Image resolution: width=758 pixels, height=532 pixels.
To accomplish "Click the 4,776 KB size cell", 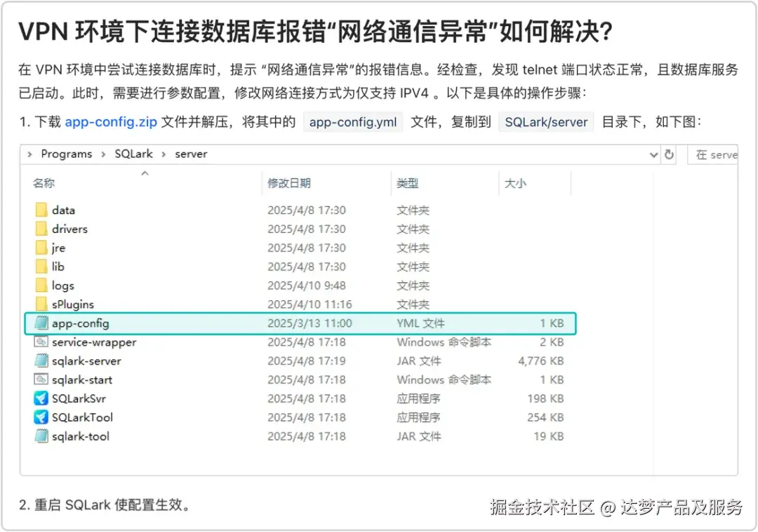I will click(x=541, y=361).
